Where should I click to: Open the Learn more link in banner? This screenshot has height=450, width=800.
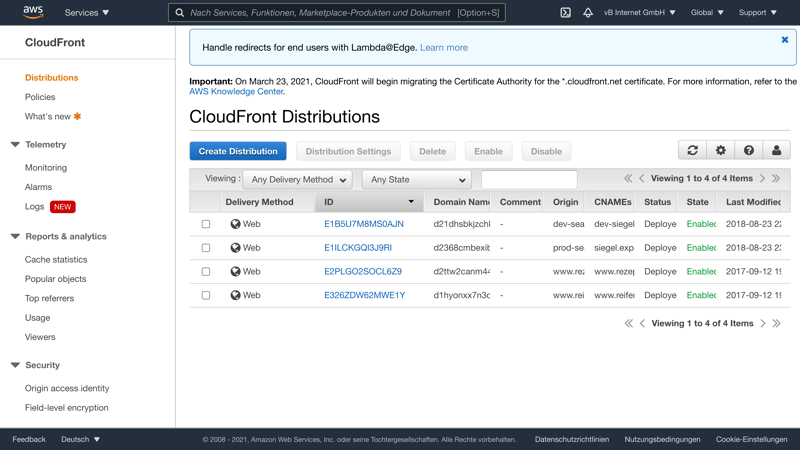pos(444,47)
